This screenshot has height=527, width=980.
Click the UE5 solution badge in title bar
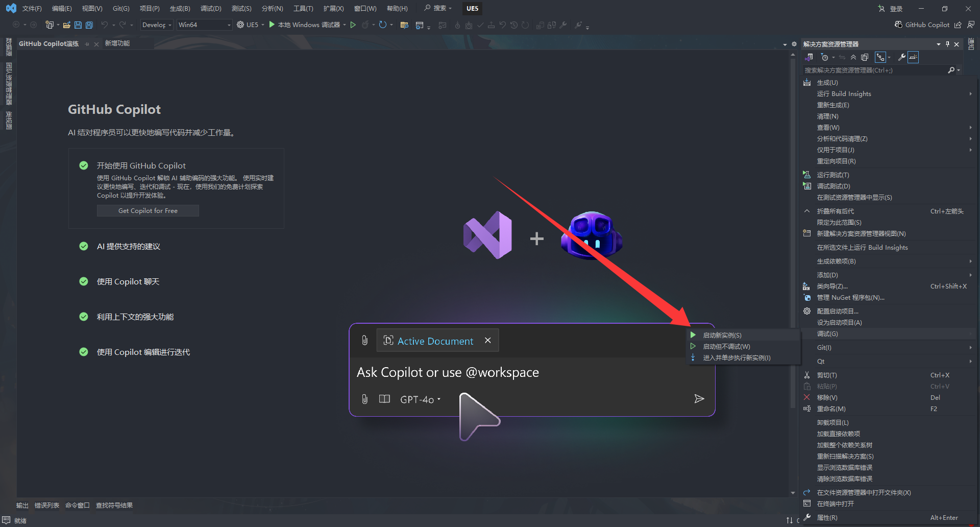[x=473, y=8]
